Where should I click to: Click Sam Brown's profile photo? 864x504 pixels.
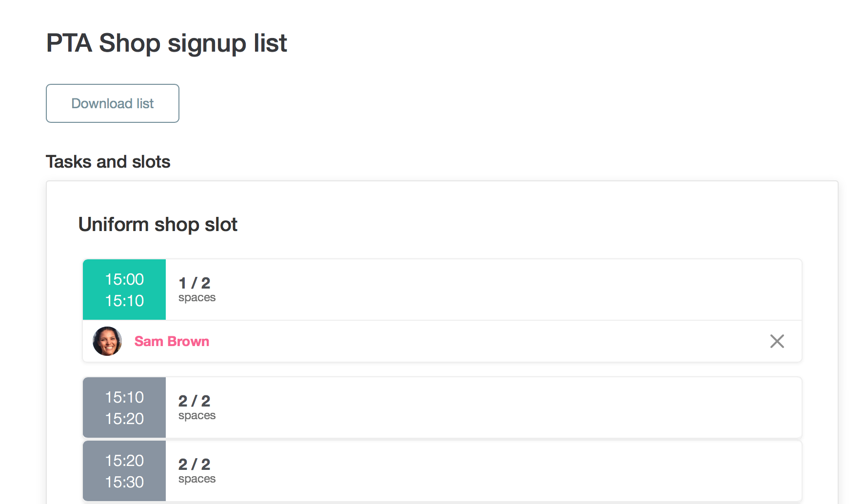107,341
